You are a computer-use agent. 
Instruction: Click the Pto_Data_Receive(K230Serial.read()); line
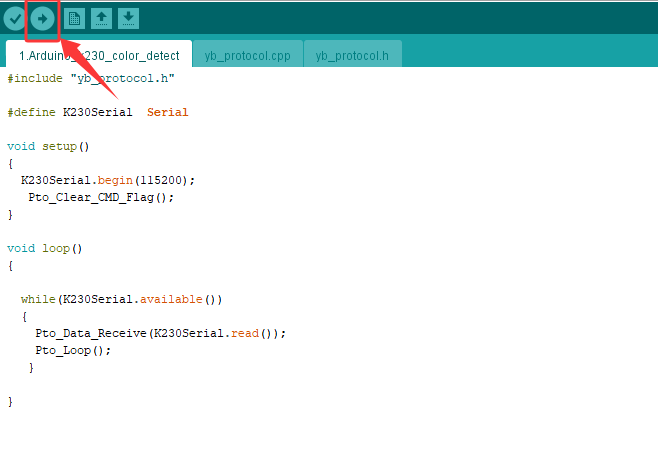tap(161, 333)
